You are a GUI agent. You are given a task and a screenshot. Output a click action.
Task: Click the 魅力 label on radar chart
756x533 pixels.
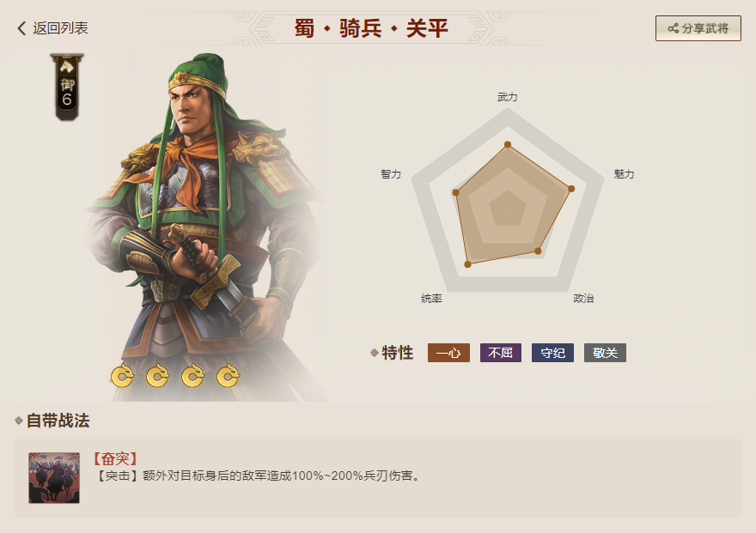(x=624, y=173)
